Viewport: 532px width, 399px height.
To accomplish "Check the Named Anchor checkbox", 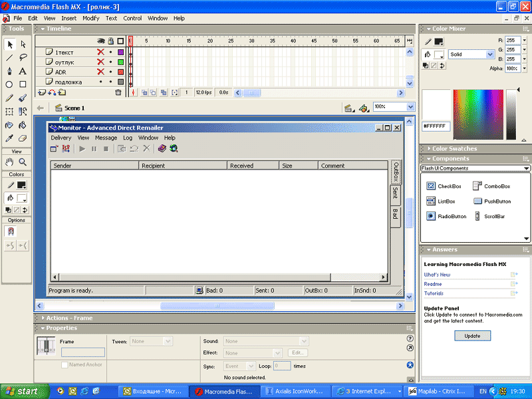I will coord(65,364).
